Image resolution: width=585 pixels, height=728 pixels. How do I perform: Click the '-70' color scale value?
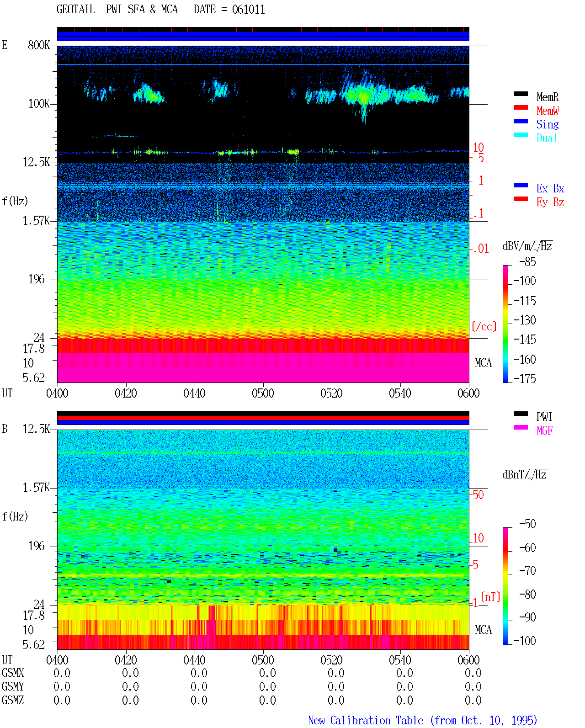point(528,570)
